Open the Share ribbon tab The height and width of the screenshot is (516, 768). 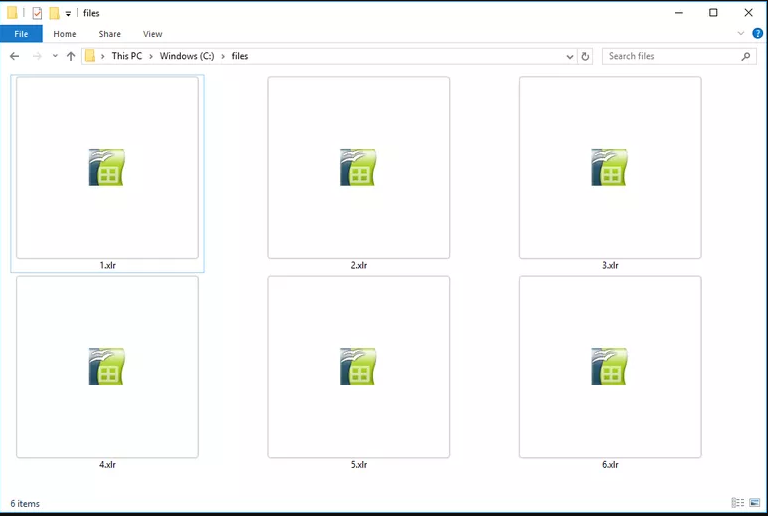(x=109, y=34)
